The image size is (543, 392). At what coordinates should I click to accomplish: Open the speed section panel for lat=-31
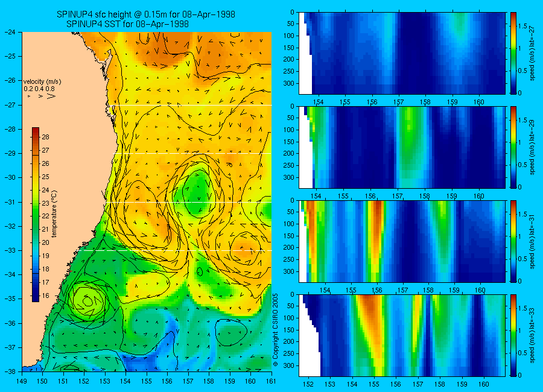(x=402, y=241)
